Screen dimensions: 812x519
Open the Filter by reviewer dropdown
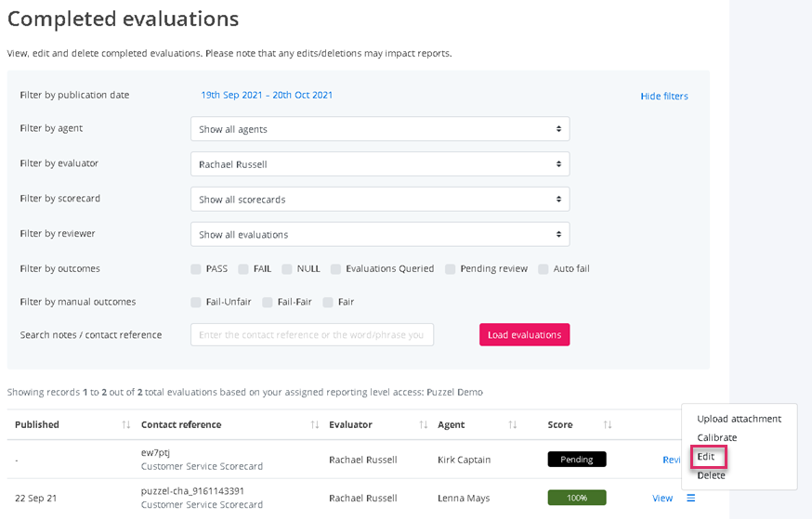pyautogui.click(x=380, y=235)
